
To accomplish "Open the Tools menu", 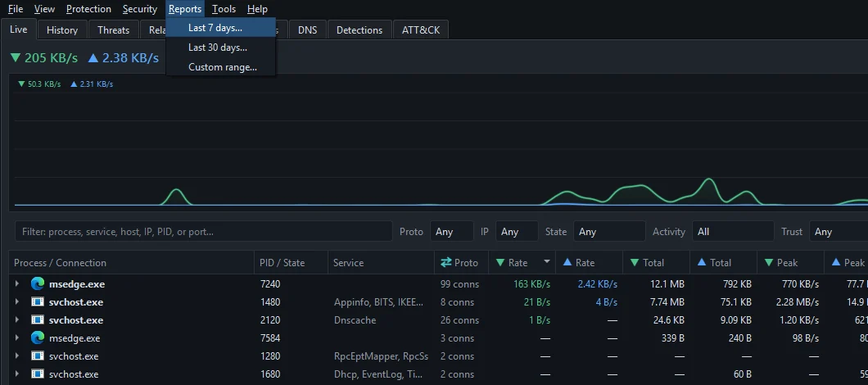I will (224, 9).
